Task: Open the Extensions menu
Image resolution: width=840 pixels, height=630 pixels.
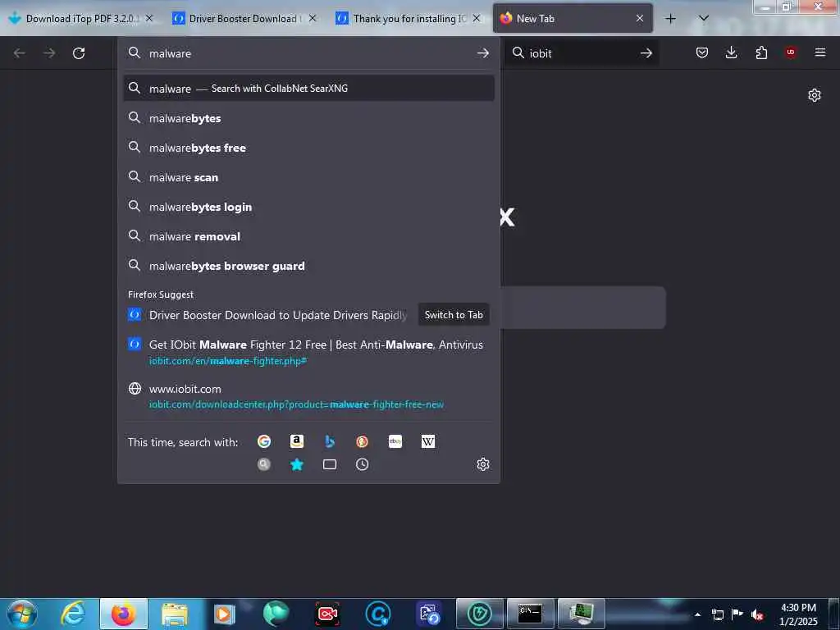Action: pos(761,52)
